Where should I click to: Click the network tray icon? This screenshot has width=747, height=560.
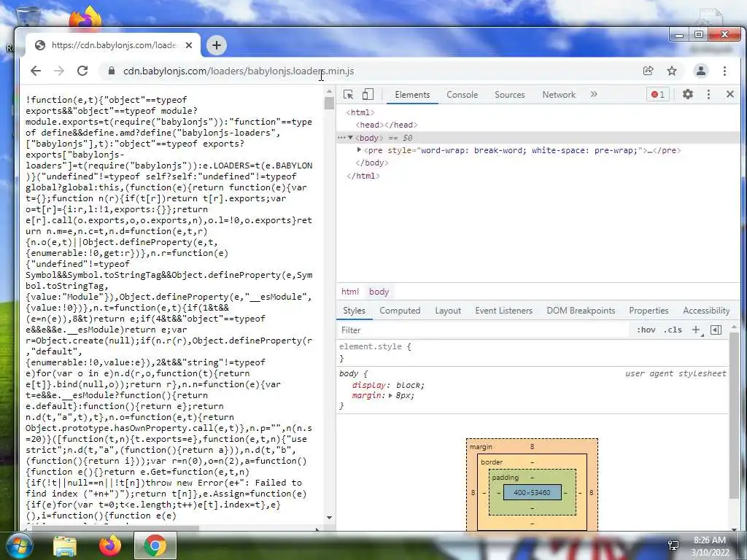point(673,545)
